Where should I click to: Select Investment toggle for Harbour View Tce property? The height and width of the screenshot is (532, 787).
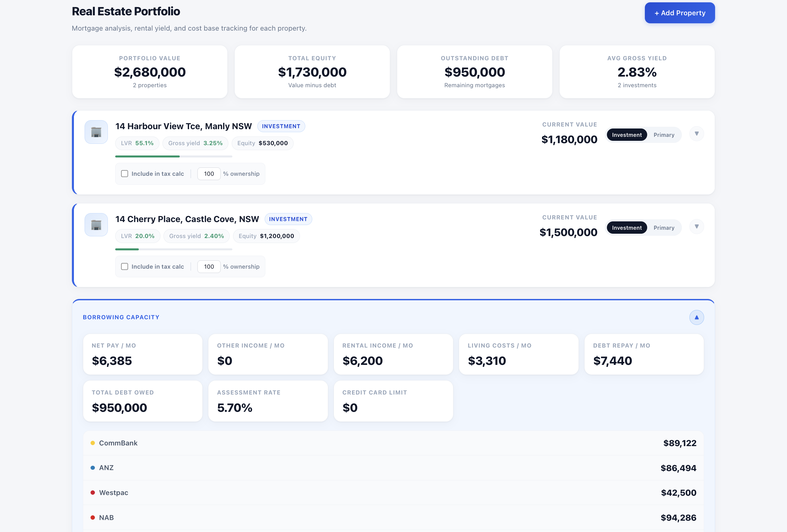click(x=627, y=135)
